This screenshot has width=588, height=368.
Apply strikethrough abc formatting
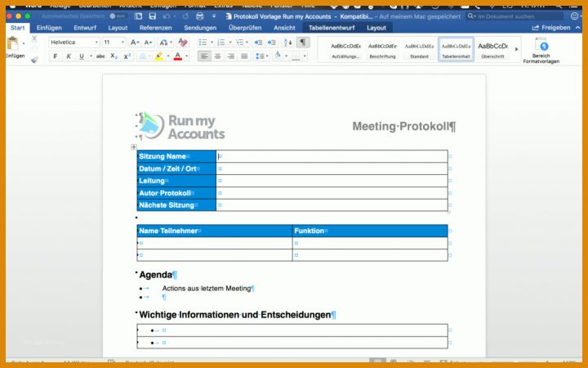[100, 56]
